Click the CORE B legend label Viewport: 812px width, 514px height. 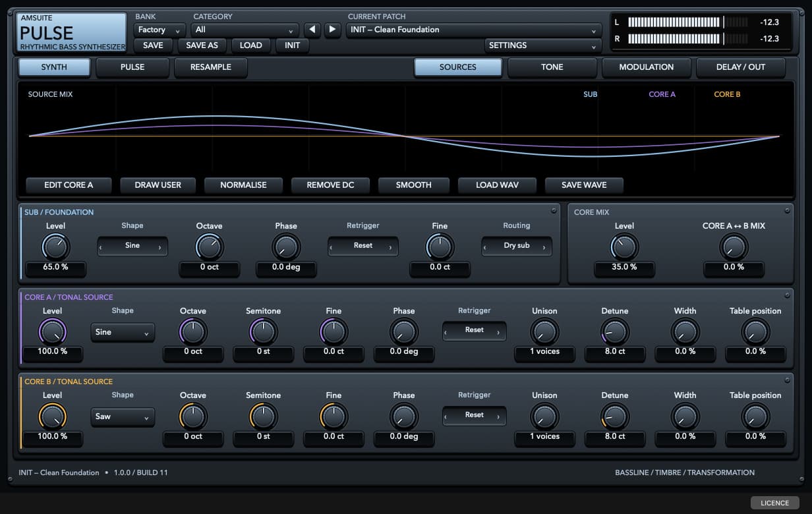tap(727, 95)
